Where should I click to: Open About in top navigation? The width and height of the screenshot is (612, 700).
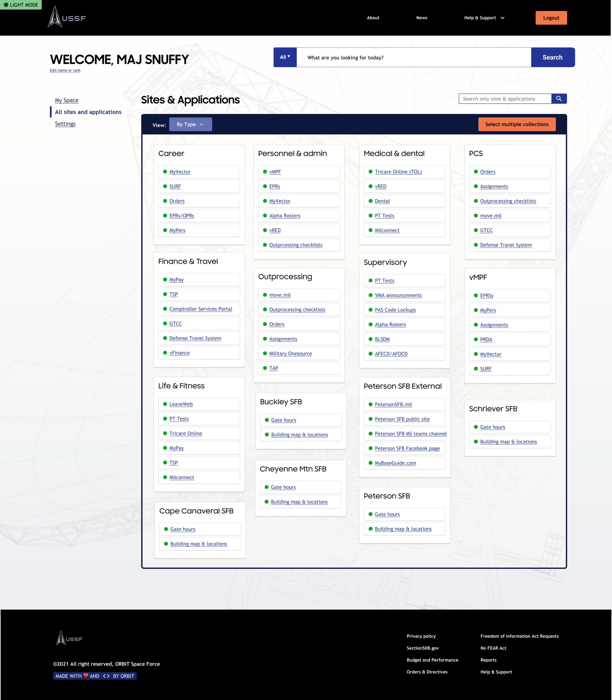[x=373, y=18]
